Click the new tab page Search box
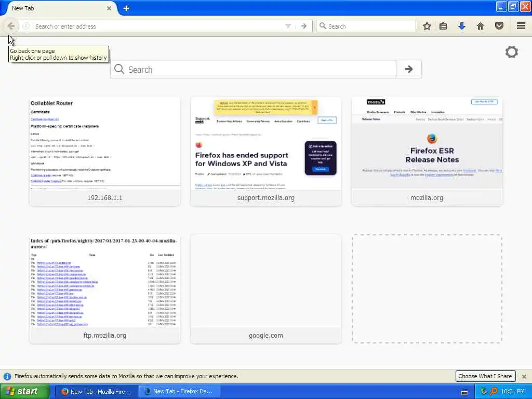The height and width of the screenshot is (399, 532). 253,69
